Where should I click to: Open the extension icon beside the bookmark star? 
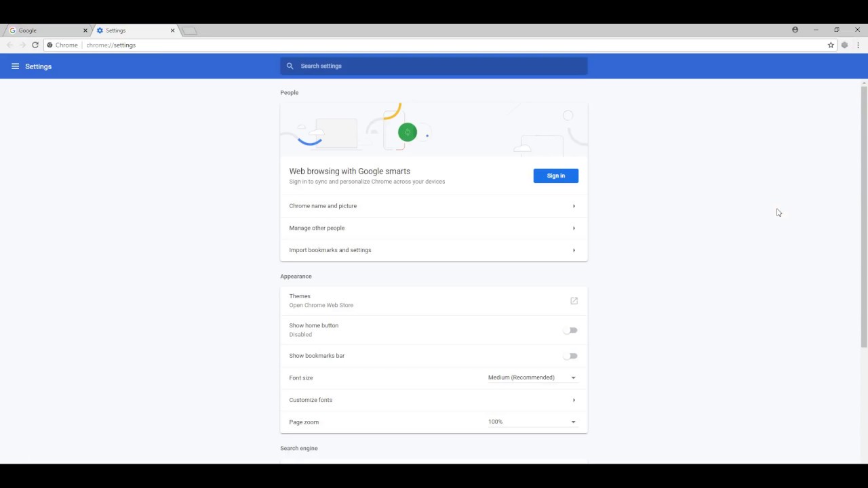(844, 45)
